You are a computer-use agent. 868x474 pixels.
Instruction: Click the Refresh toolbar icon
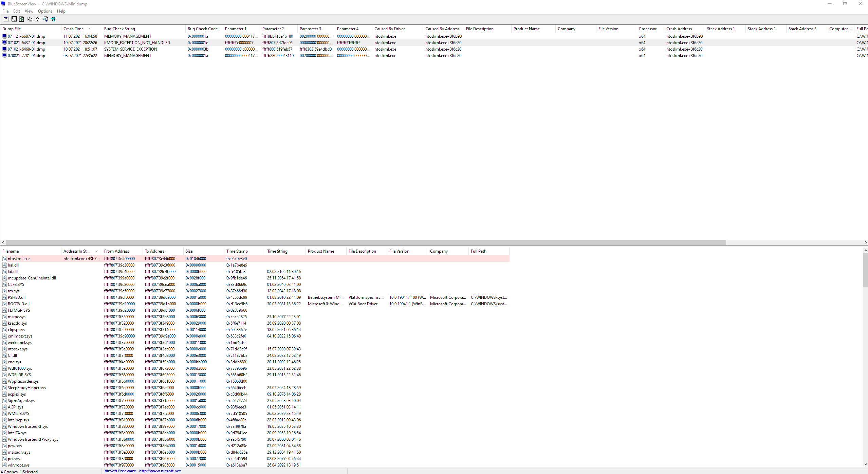pos(22,19)
